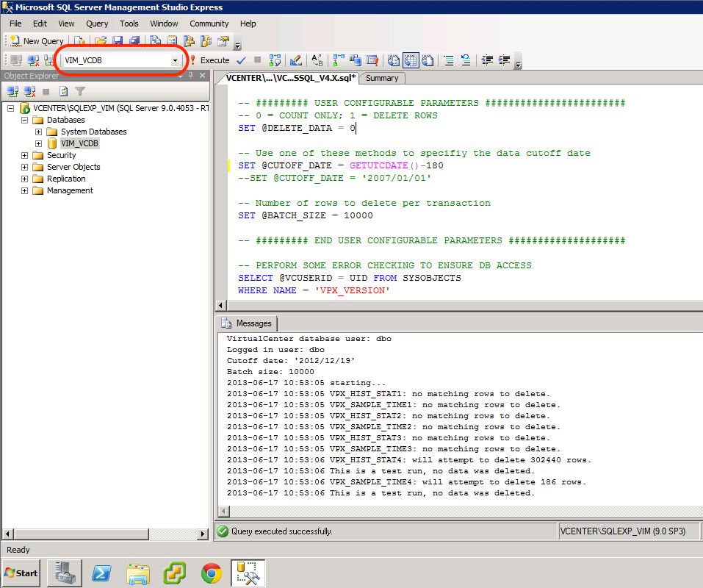The image size is (703, 588).
Task: Select the Messages results tab
Action: click(247, 323)
